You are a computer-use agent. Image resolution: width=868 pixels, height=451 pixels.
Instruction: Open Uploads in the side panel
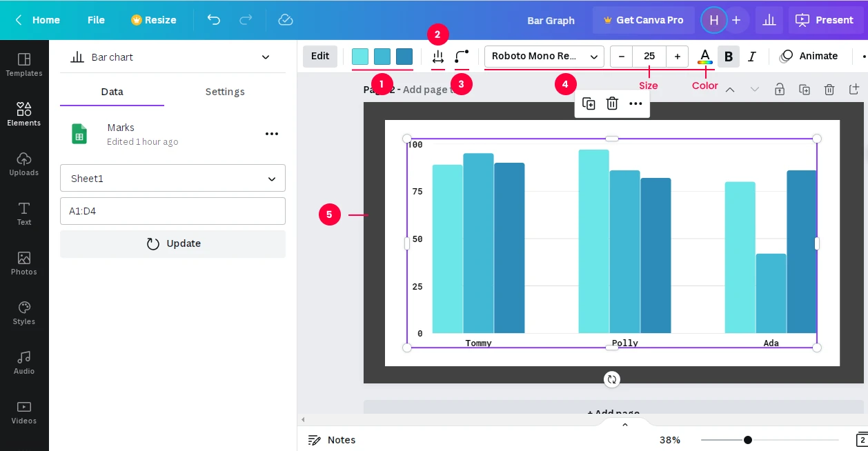[x=24, y=163]
